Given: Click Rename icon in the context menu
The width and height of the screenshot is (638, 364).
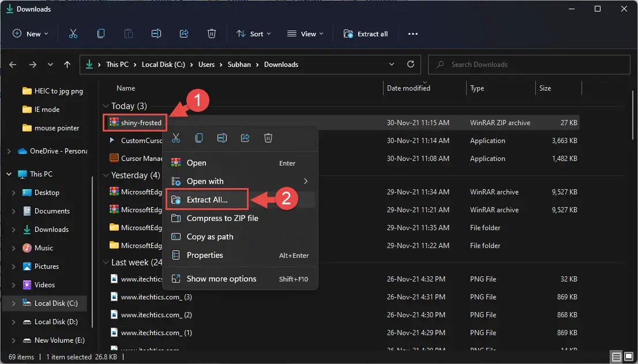Looking at the screenshot, I should point(222,138).
